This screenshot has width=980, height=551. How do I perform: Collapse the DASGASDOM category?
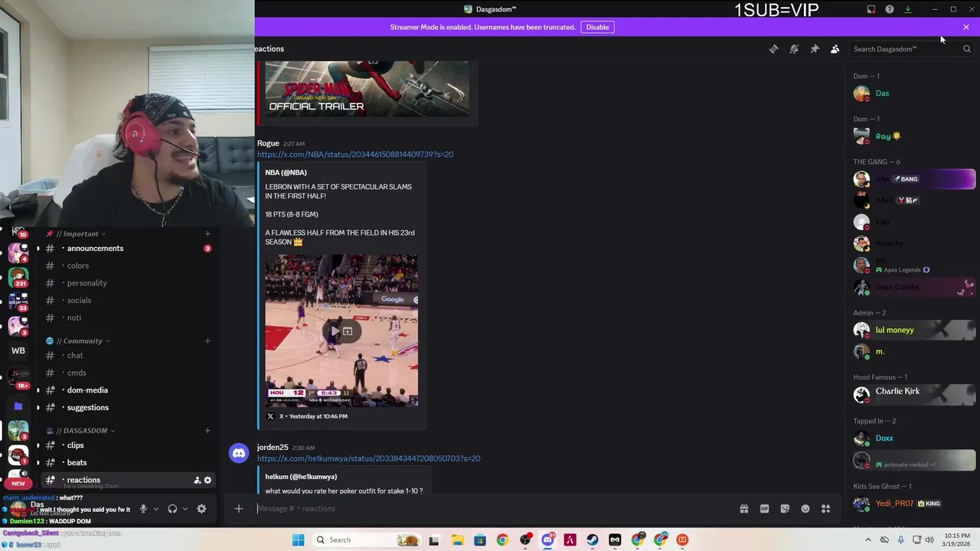81,430
